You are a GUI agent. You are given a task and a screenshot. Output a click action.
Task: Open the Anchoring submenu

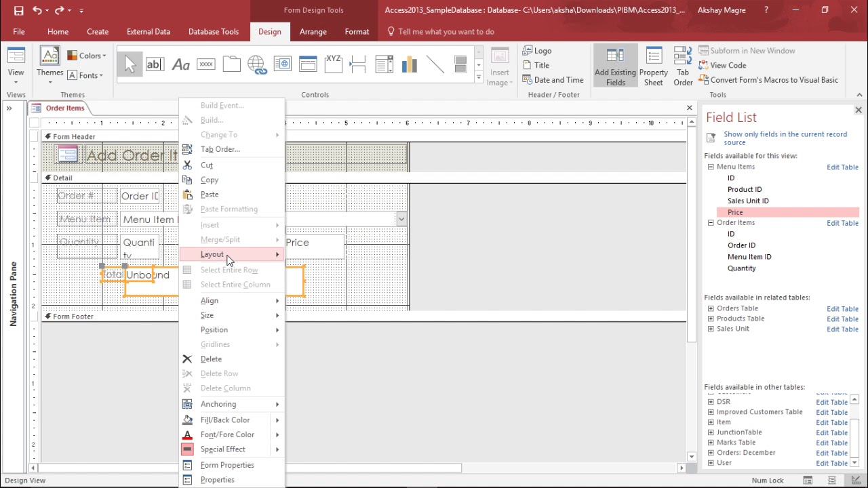tap(231, 404)
